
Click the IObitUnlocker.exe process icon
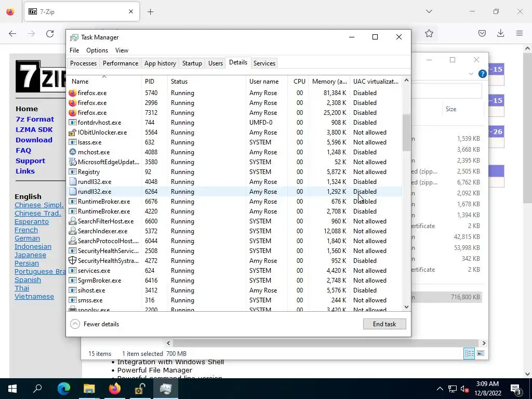(x=72, y=132)
